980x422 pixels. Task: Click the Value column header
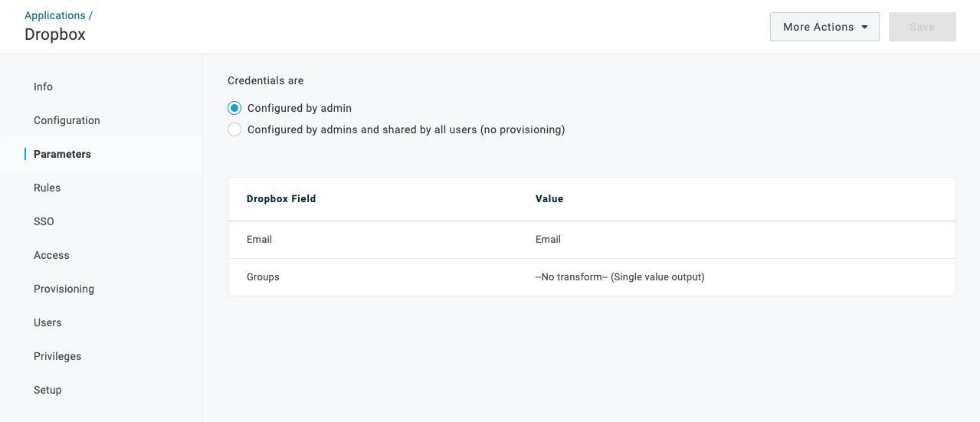click(549, 198)
